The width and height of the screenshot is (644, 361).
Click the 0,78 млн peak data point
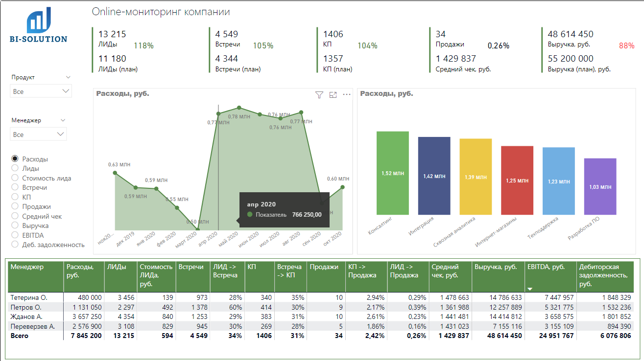click(x=239, y=108)
